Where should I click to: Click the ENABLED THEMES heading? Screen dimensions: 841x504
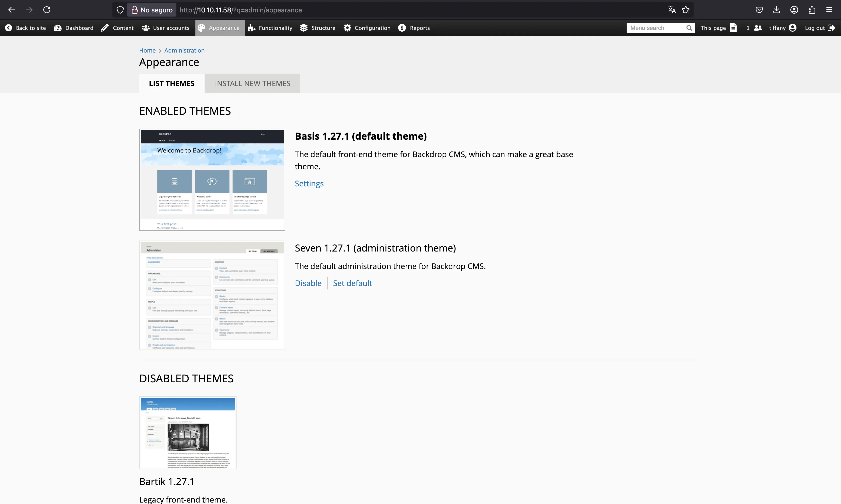185,111
